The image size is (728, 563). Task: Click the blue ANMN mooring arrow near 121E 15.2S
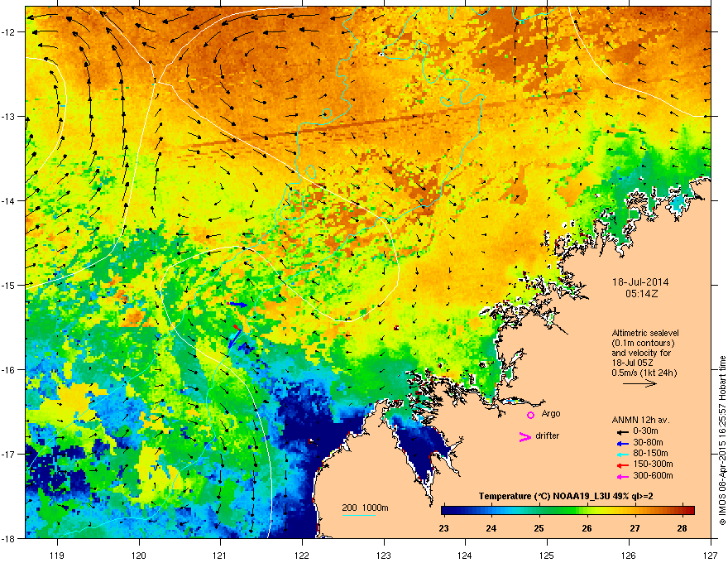click(238, 304)
